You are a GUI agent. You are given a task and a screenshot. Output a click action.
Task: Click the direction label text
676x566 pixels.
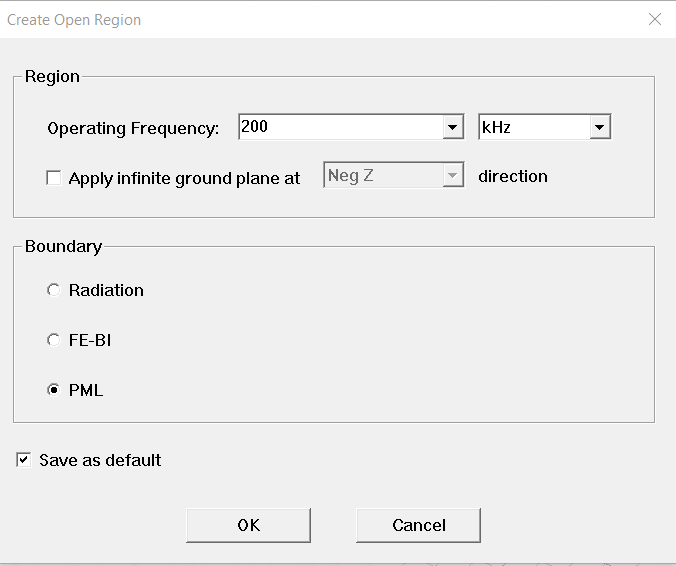click(513, 176)
